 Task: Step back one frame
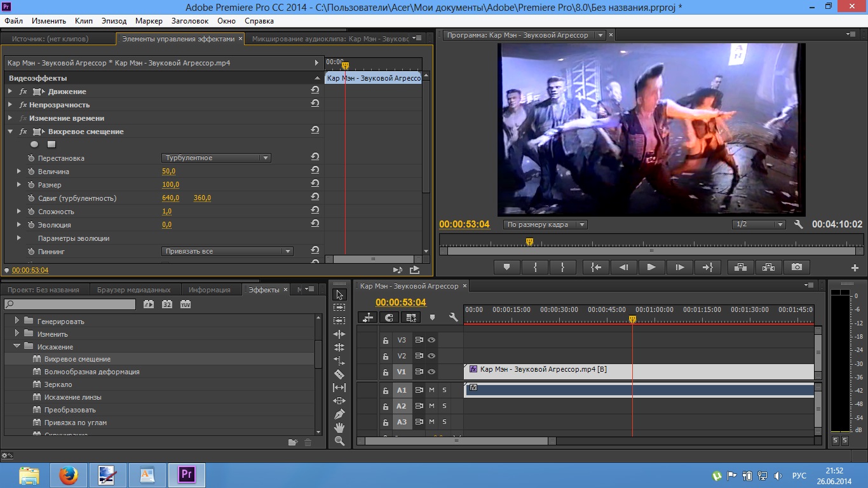[624, 268]
